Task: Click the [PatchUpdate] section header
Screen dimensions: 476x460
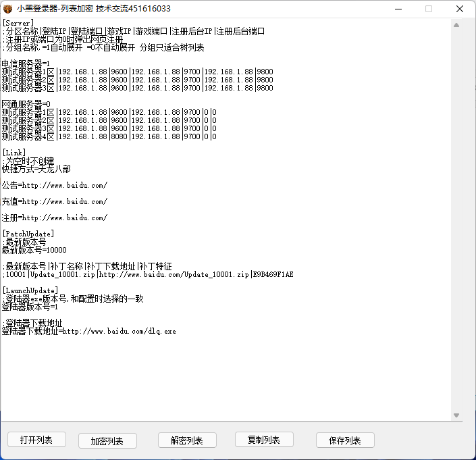Action: [28, 234]
